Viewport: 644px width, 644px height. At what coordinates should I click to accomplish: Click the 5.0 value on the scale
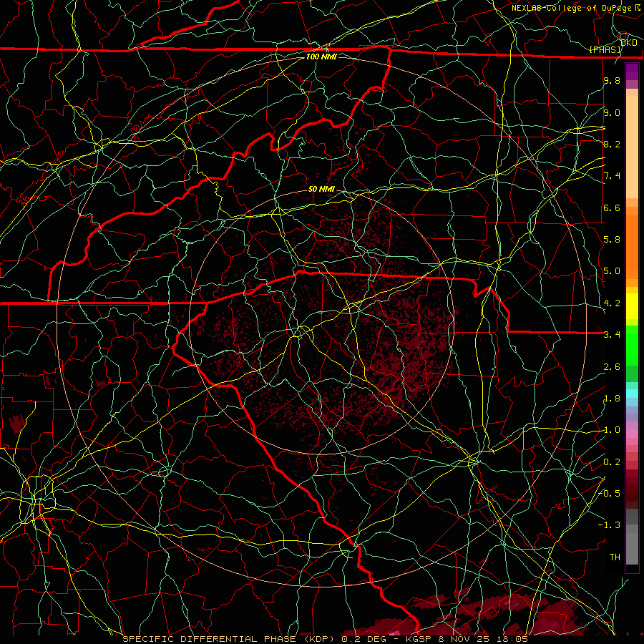(612, 271)
